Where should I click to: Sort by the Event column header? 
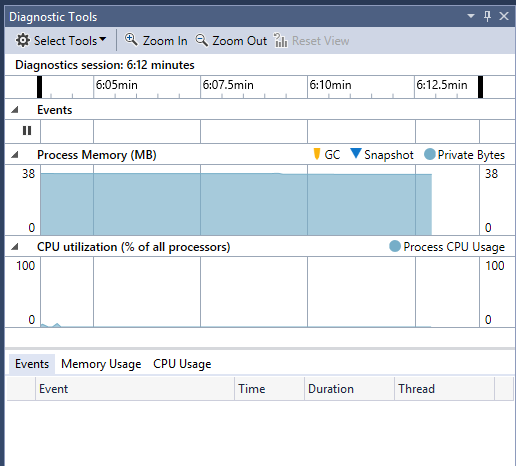[x=135, y=389]
